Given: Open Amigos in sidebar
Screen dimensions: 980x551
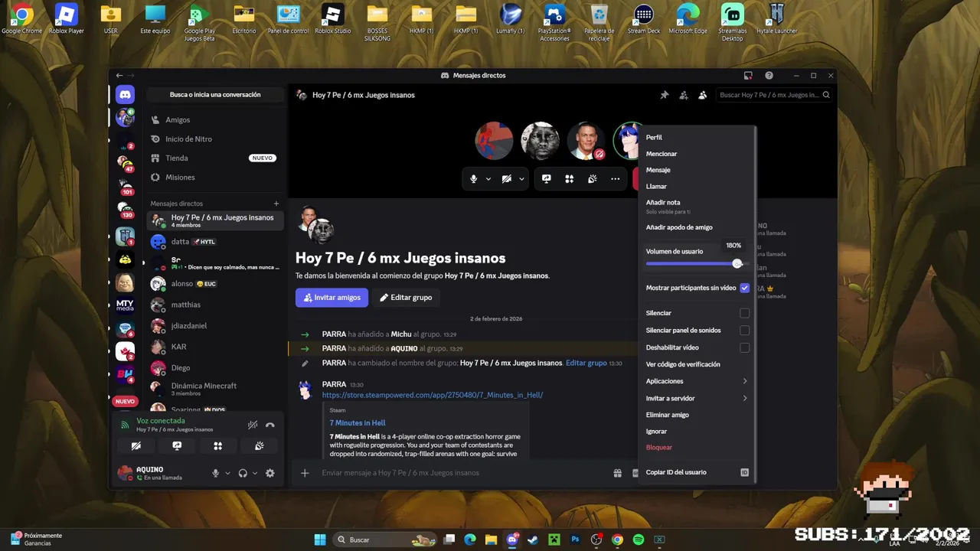Looking at the screenshot, I should tap(214, 120).
